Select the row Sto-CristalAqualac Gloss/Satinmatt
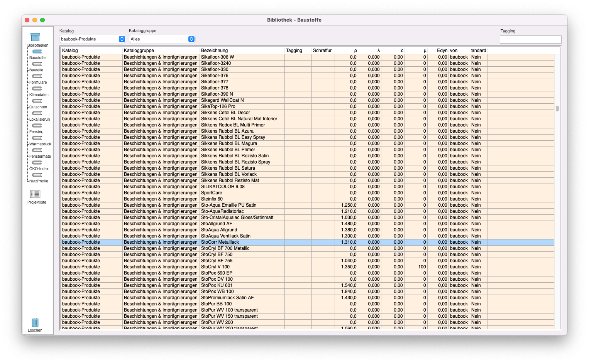589x364 pixels. pyautogui.click(x=308, y=217)
